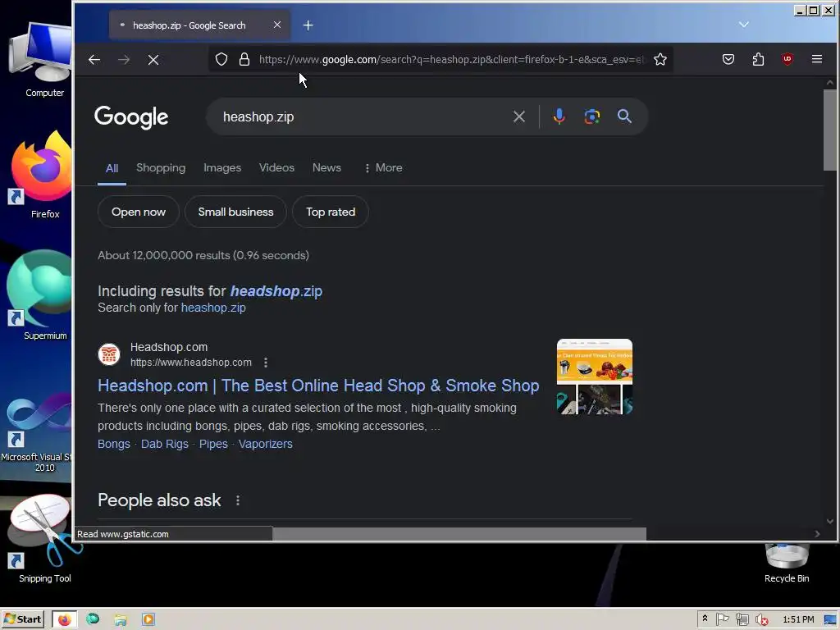Screen dimensions: 840x630
Task: Open the muted volume tray icon
Action: (x=761, y=619)
